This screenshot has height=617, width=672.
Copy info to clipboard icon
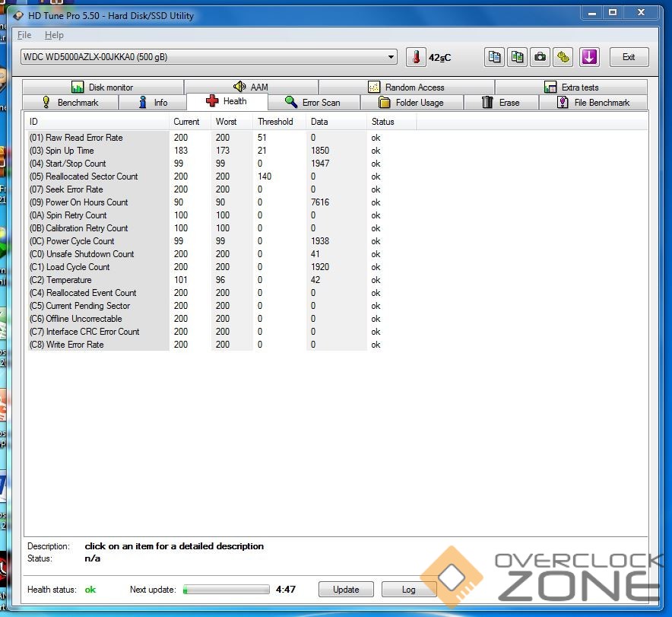click(494, 57)
